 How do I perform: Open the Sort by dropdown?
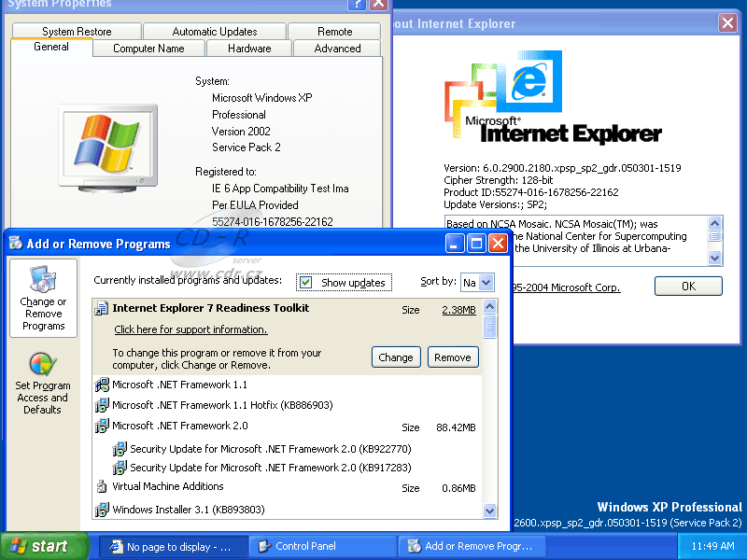click(486, 283)
